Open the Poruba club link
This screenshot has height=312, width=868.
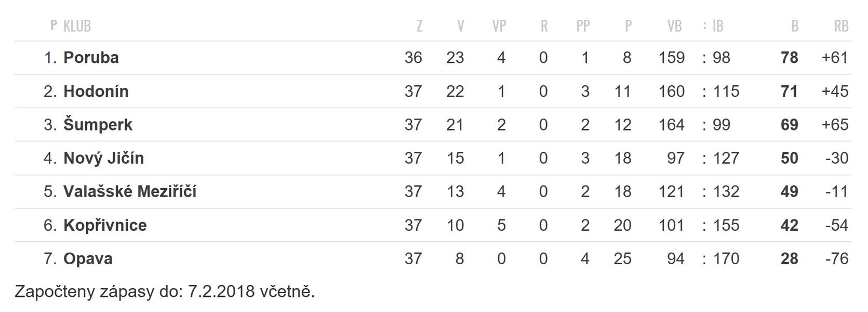click(x=91, y=58)
